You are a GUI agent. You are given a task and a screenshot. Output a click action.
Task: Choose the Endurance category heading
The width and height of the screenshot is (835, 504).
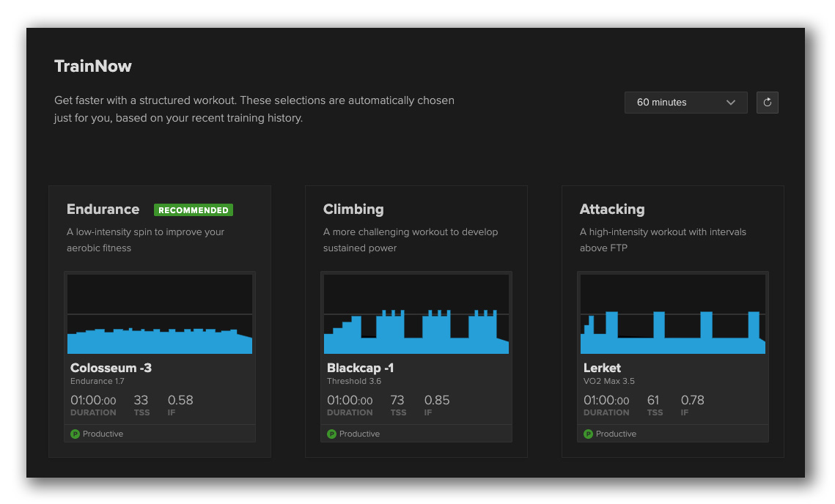click(103, 210)
